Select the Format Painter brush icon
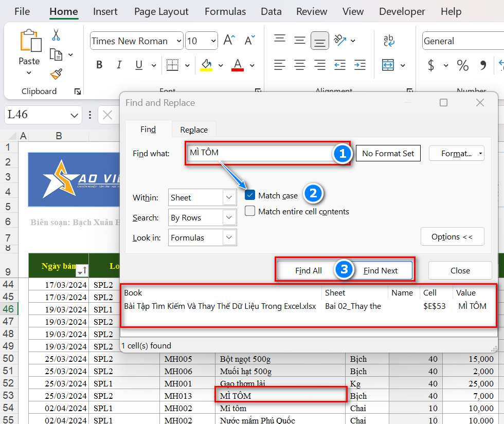The height and width of the screenshot is (424, 504). (x=56, y=74)
